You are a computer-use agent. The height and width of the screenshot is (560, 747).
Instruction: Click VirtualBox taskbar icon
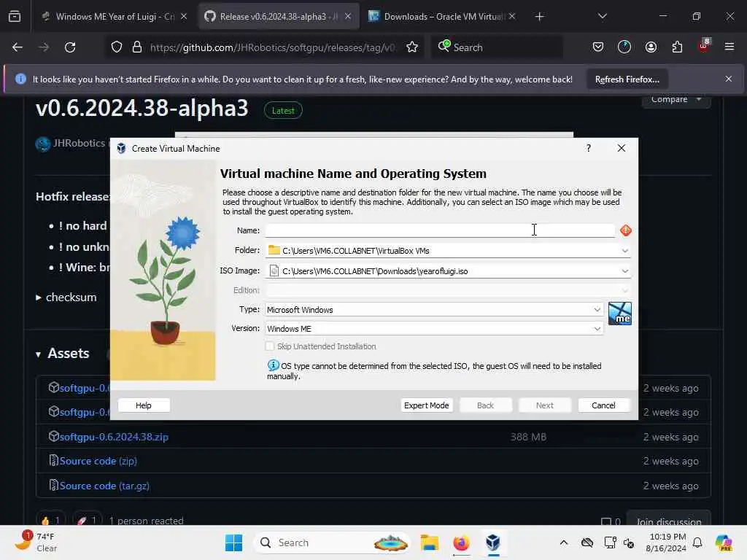click(493, 542)
